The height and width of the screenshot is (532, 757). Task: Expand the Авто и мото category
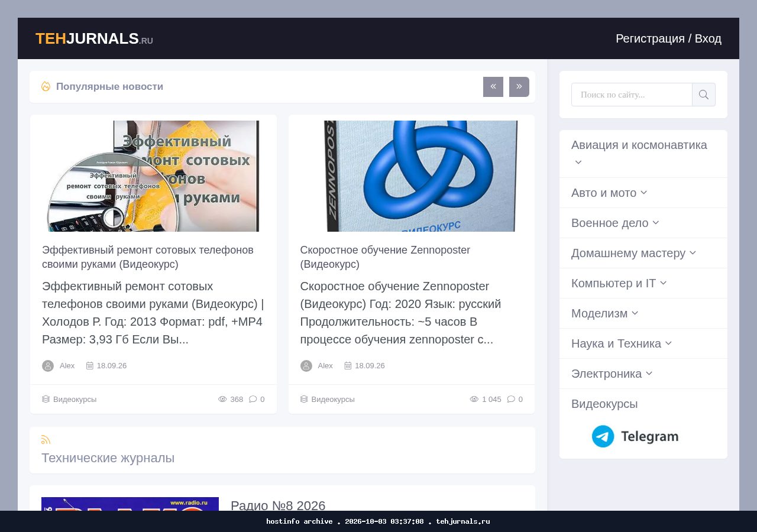[x=643, y=193]
